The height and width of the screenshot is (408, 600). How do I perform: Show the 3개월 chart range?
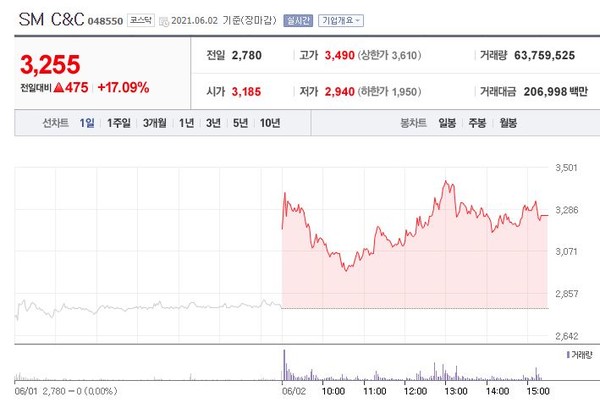(x=154, y=123)
